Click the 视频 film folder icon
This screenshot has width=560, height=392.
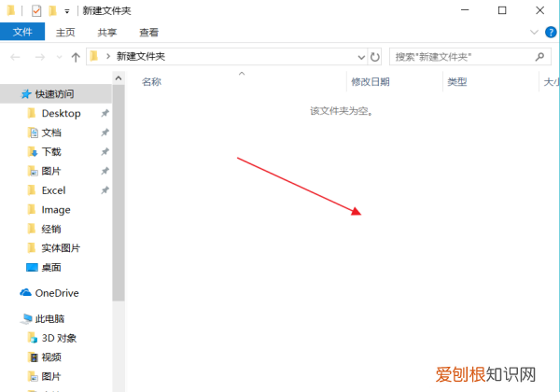click(x=33, y=357)
